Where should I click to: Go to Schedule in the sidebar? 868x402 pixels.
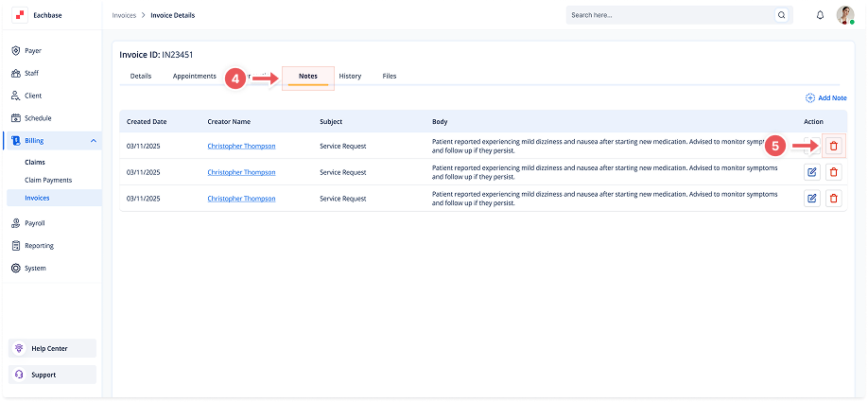click(38, 118)
